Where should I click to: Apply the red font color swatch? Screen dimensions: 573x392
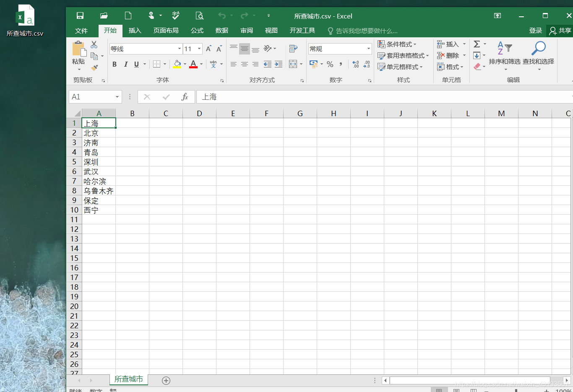click(193, 64)
